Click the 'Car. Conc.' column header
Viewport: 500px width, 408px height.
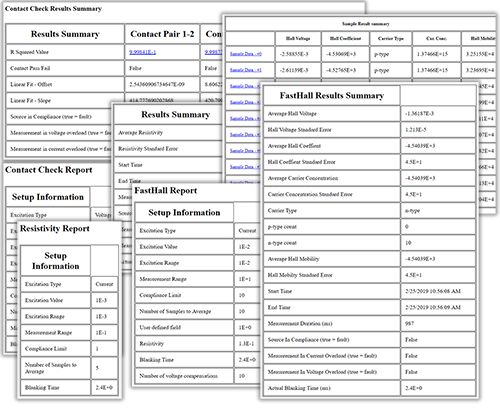[436, 38]
